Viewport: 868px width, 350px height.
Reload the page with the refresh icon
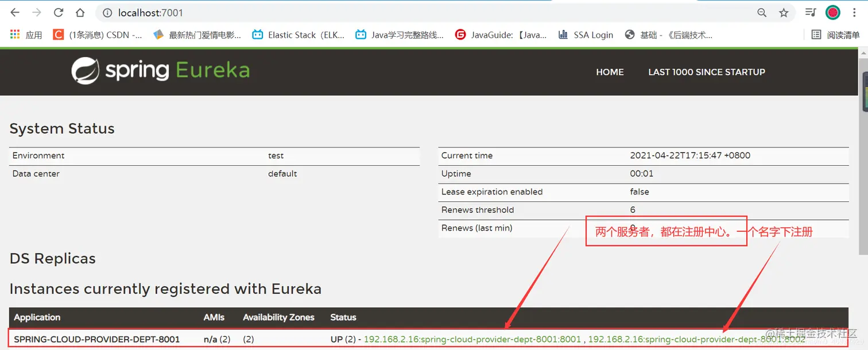coord(59,13)
